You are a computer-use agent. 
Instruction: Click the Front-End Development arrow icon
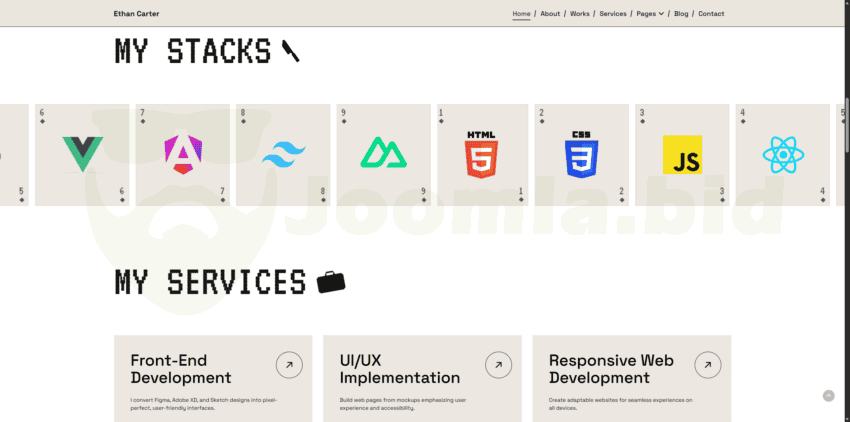point(289,365)
